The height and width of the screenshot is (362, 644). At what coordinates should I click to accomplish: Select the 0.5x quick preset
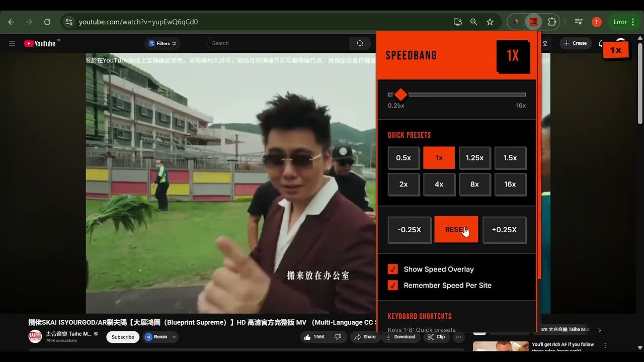(x=404, y=158)
